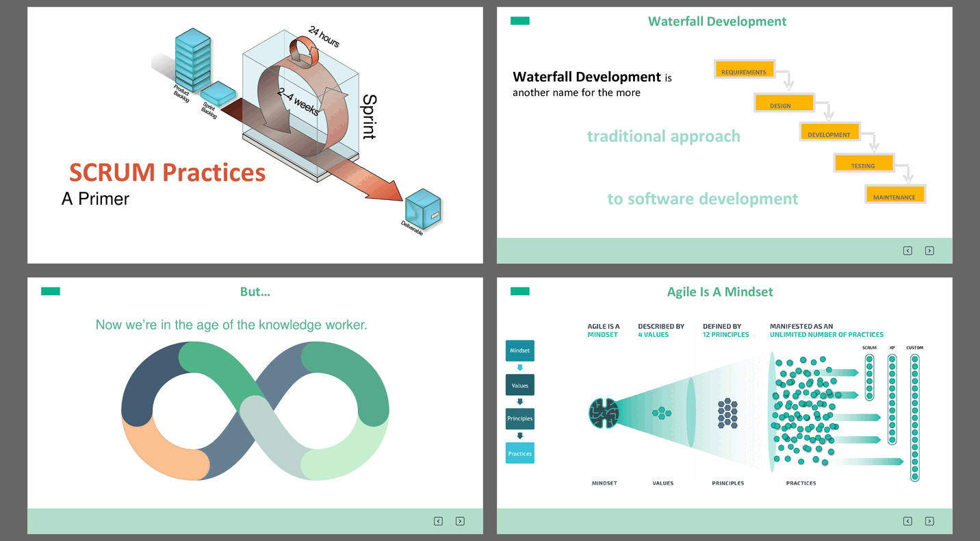Click the next arrow on the Waterfall Development slide
The width and height of the screenshot is (980, 541).
[x=929, y=251]
